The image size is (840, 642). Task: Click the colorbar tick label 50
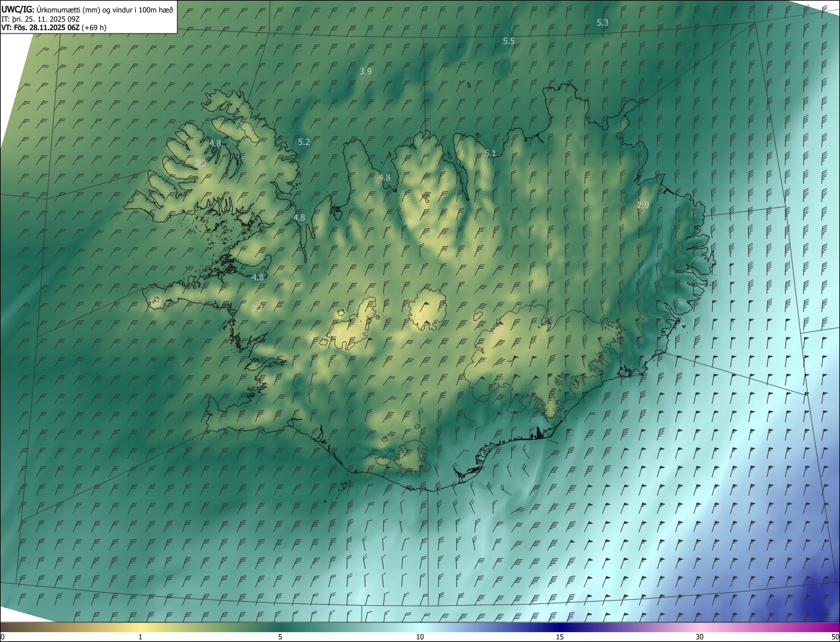coord(835,637)
